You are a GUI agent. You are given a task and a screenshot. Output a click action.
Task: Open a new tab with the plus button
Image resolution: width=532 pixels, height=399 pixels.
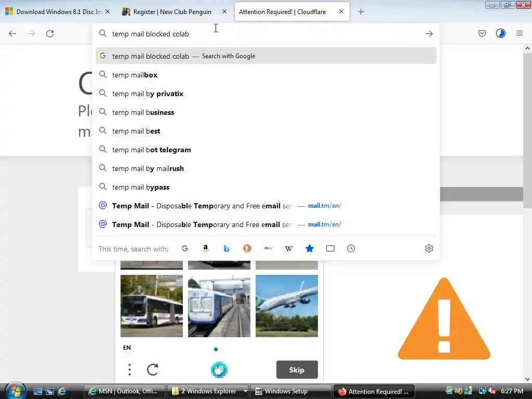pyautogui.click(x=361, y=12)
